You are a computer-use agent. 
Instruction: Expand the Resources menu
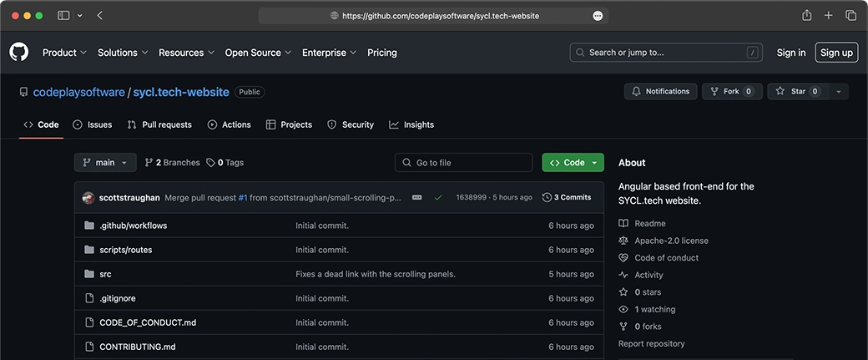187,53
